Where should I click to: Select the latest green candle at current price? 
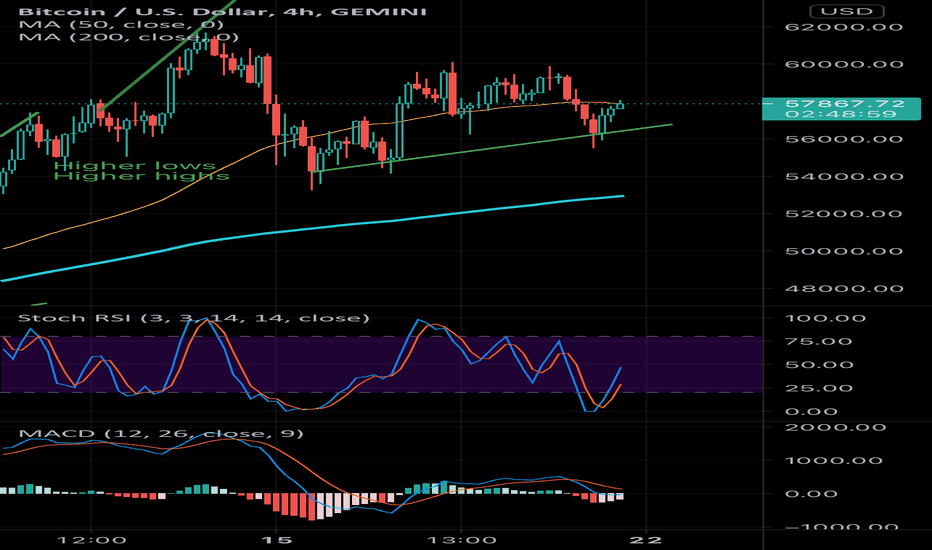pyautogui.click(x=621, y=105)
